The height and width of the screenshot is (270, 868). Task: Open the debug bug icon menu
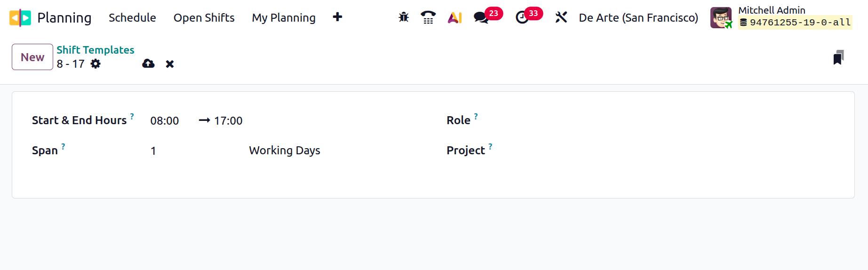(404, 17)
